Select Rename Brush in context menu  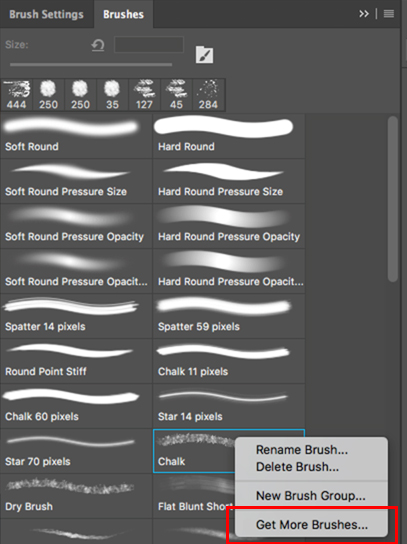point(302,450)
